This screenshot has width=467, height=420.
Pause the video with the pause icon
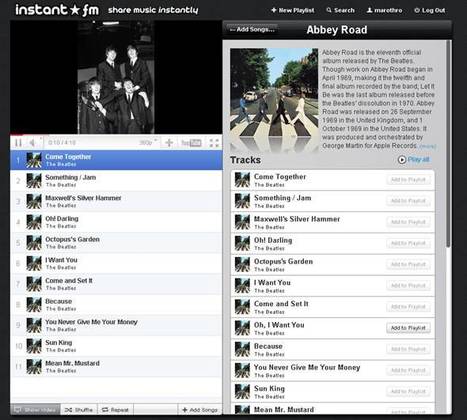[18, 143]
